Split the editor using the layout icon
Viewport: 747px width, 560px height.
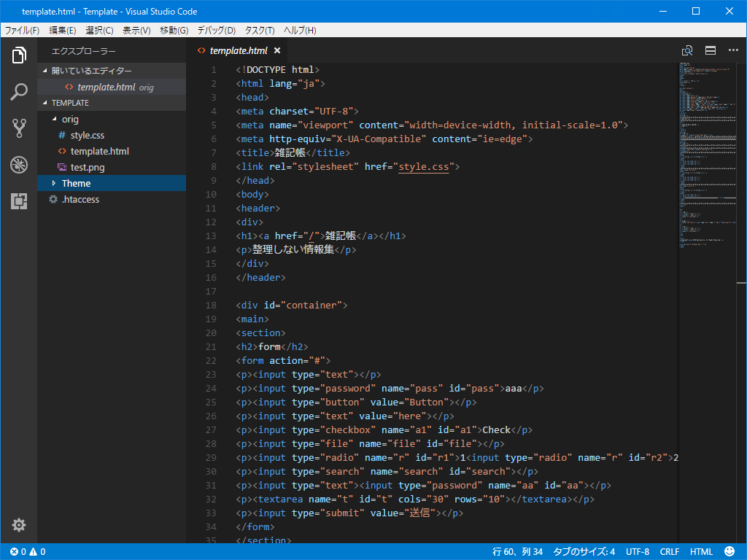click(x=710, y=50)
